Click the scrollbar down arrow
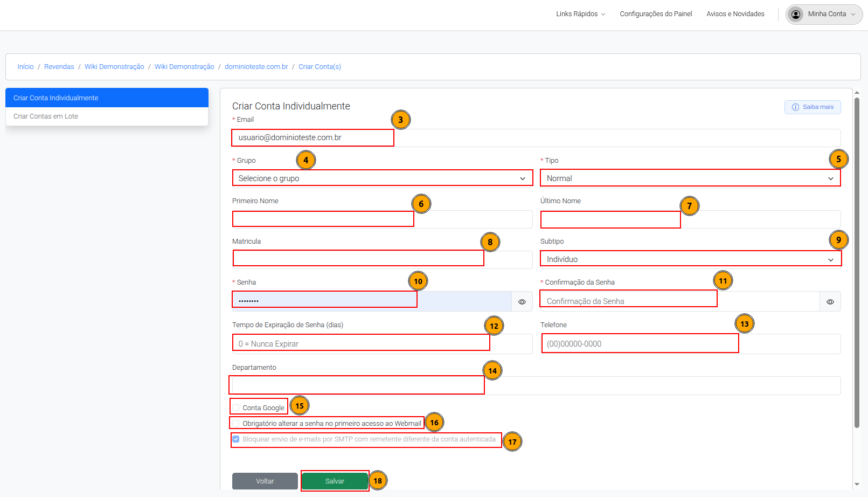 [857, 485]
